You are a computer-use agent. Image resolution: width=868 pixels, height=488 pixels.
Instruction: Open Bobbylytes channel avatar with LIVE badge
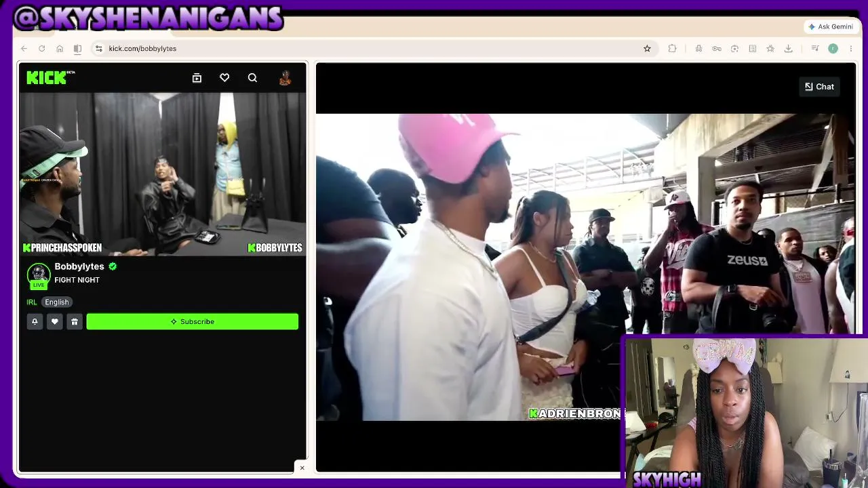(x=39, y=274)
